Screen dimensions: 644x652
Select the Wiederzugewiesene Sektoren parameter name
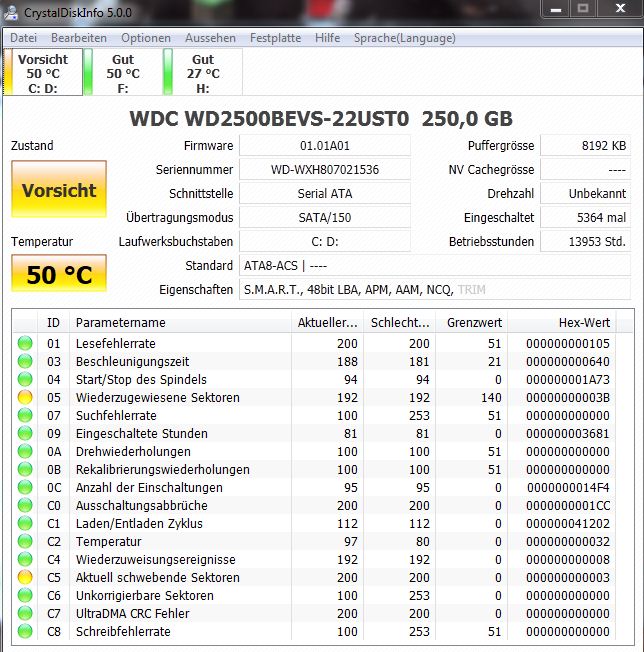click(x=158, y=398)
